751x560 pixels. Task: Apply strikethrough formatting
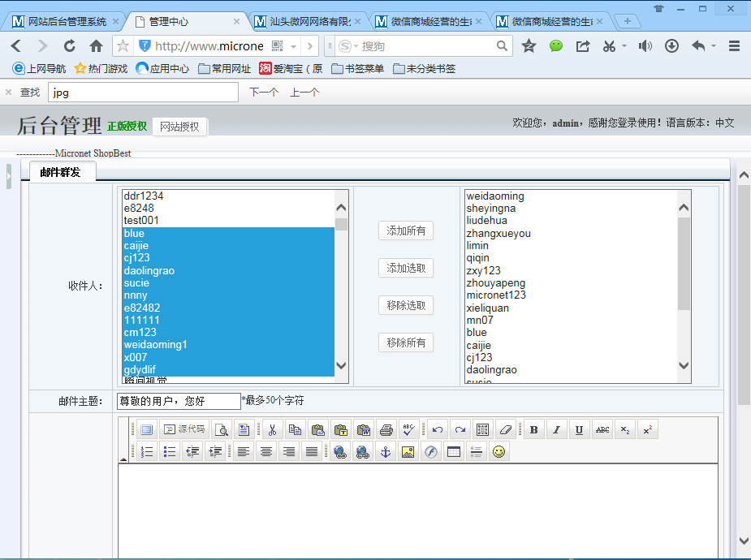[602, 429]
